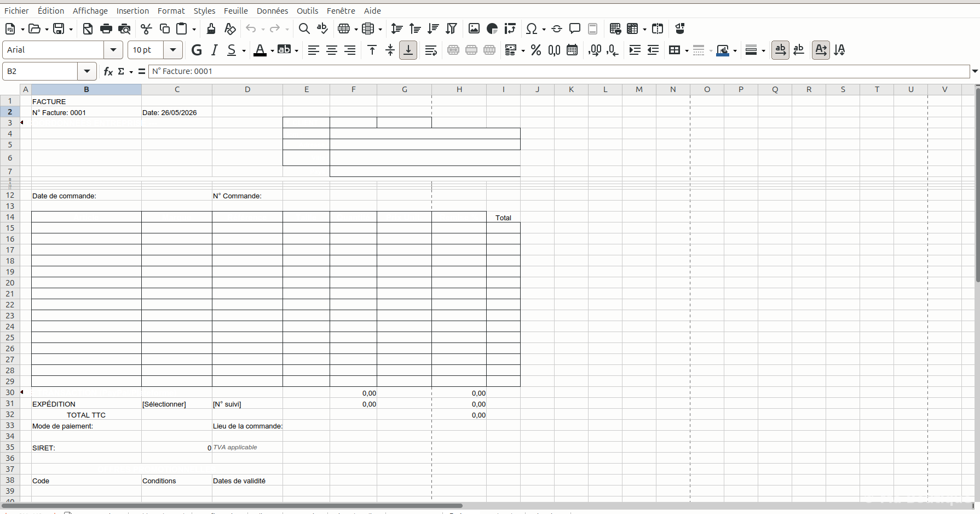
Task: Toggle center horizontally alignment
Action: [x=332, y=50]
